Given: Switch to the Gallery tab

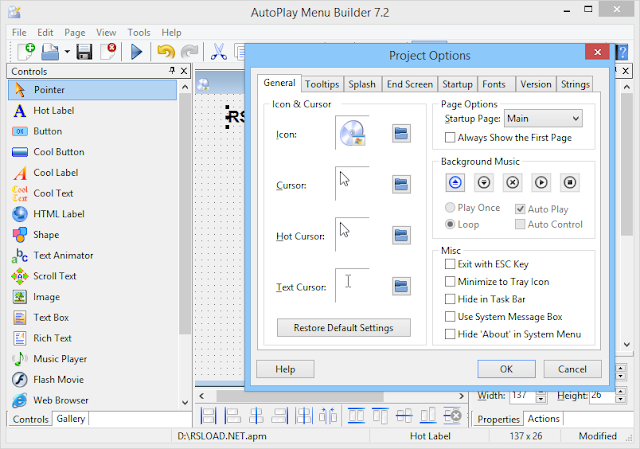Looking at the screenshot, I should 71,419.
